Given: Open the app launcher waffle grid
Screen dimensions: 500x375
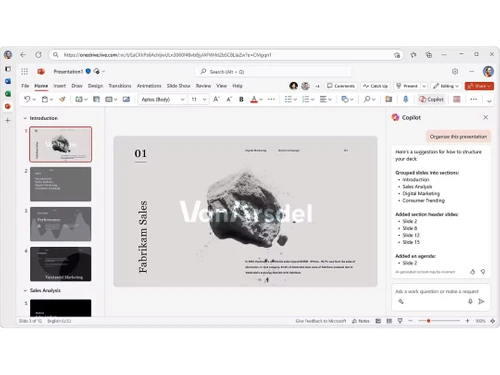Looking at the screenshot, I should pos(24,71).
